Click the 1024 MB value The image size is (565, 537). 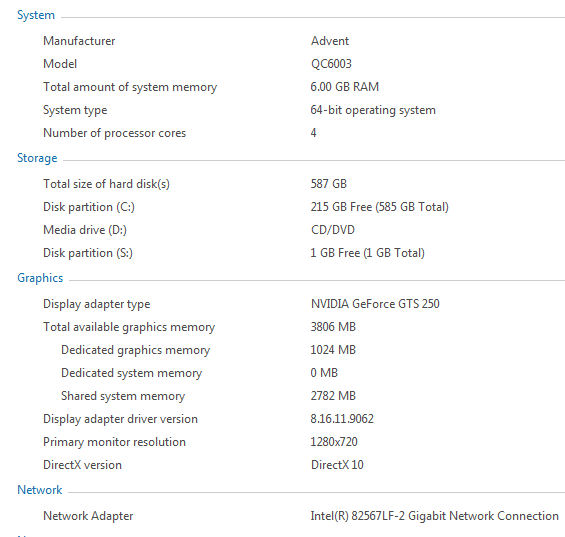pyautogui.click(x=333, y=350)
